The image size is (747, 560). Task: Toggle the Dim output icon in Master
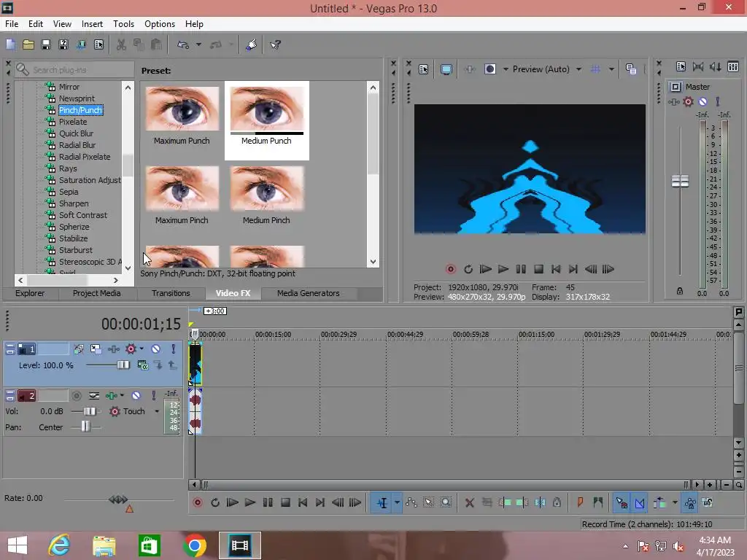pos(716,67)
